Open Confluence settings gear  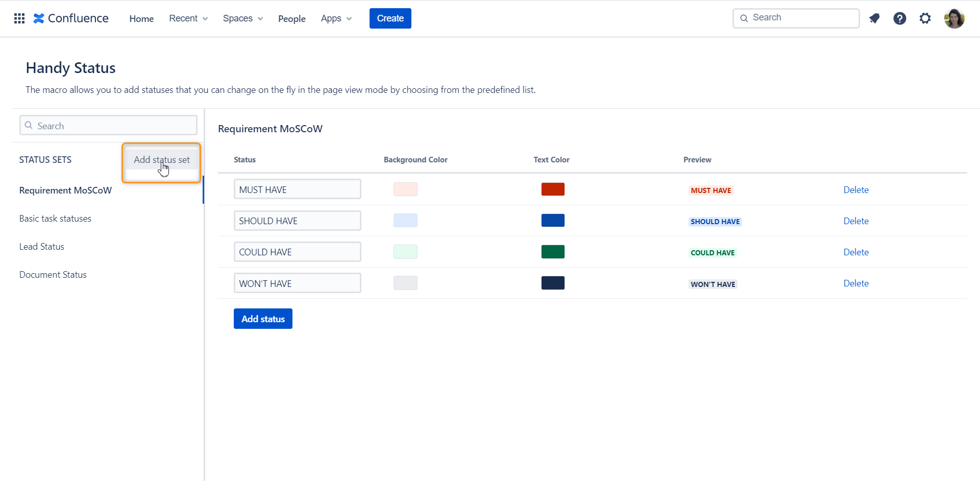[x=925, y=18]
